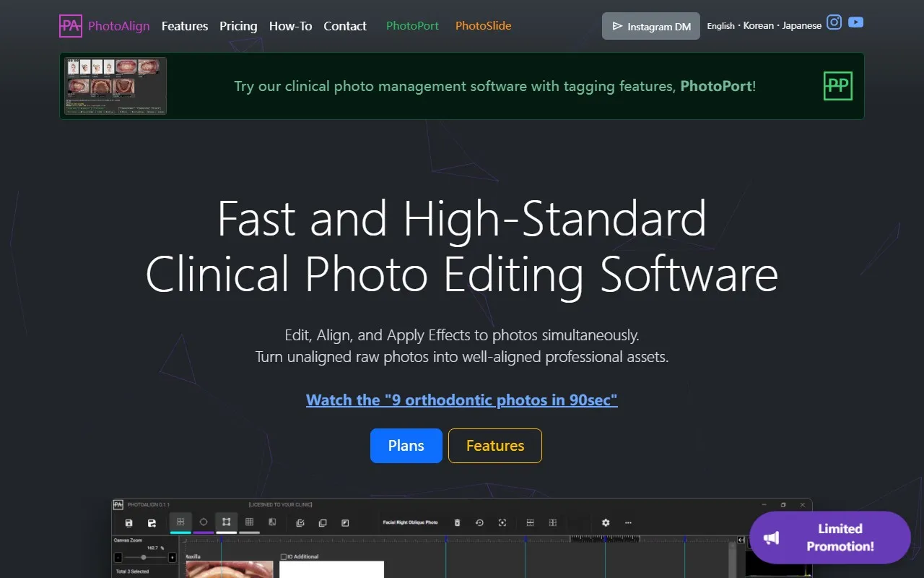Viewport: 924px width, 578px height.
Task: Click the rotation reset icon in the toolbar
Action: click(x=479, y=522)
